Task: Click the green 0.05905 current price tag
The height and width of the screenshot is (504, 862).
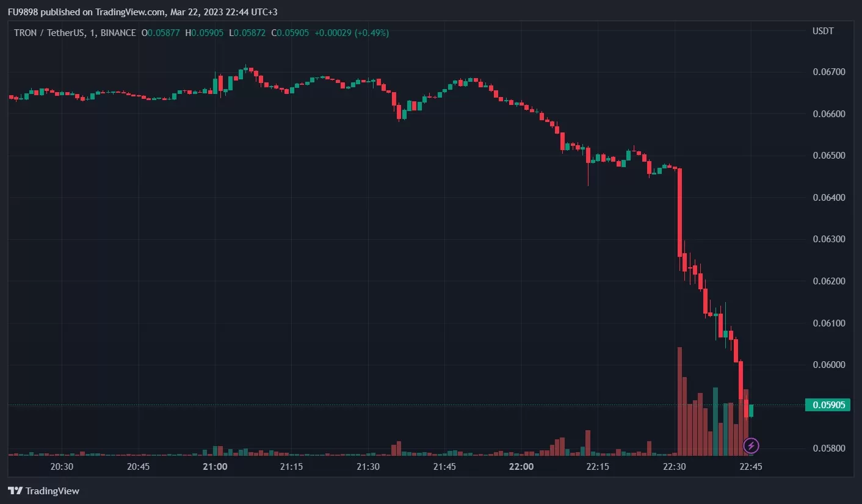Action: click(x=827, y=405)
